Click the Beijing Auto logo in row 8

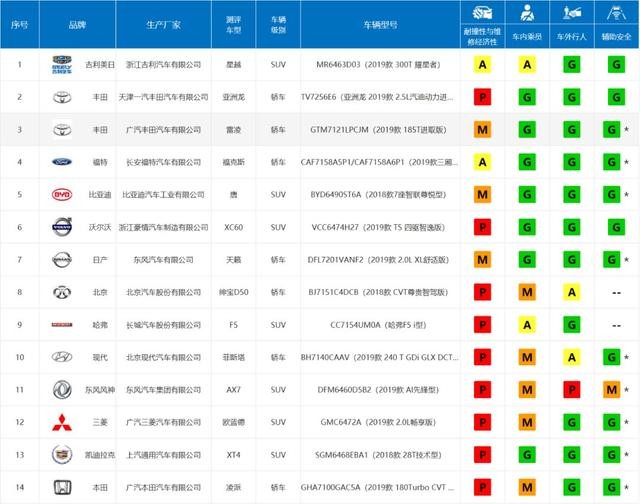62,292
